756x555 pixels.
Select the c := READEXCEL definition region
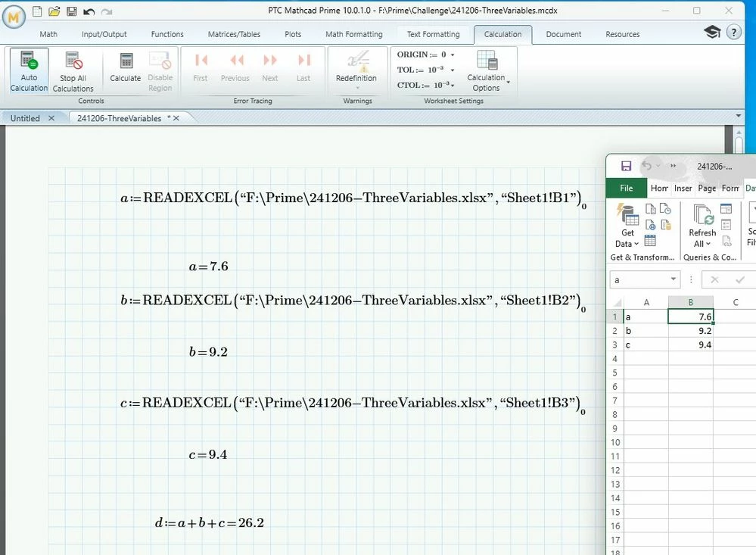click(x=353, y=404)
